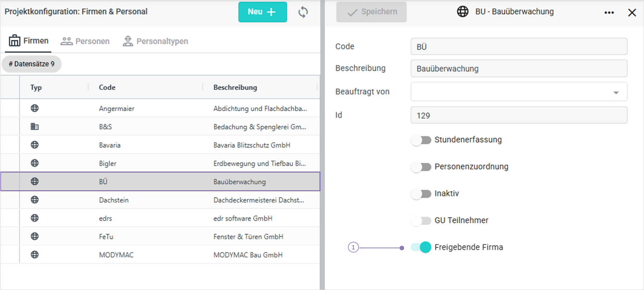
Task: Click the Neu button
Action: pos(262,12)
